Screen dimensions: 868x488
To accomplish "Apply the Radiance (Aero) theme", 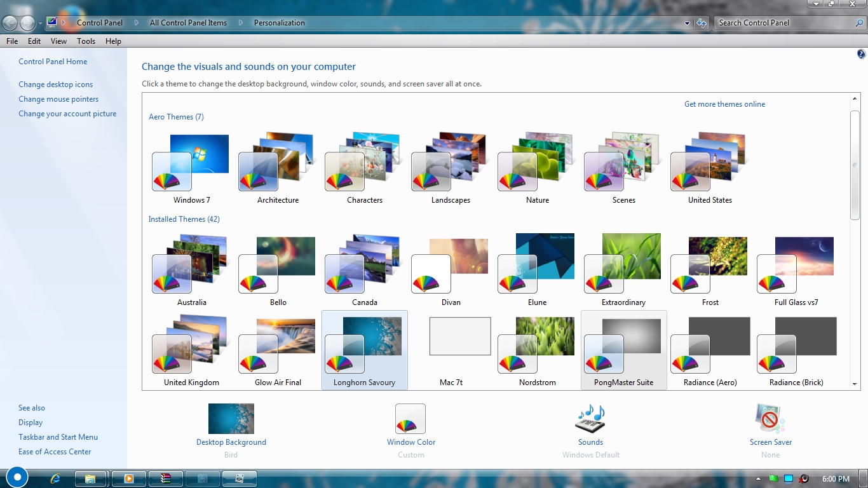I will click(710, 350).
